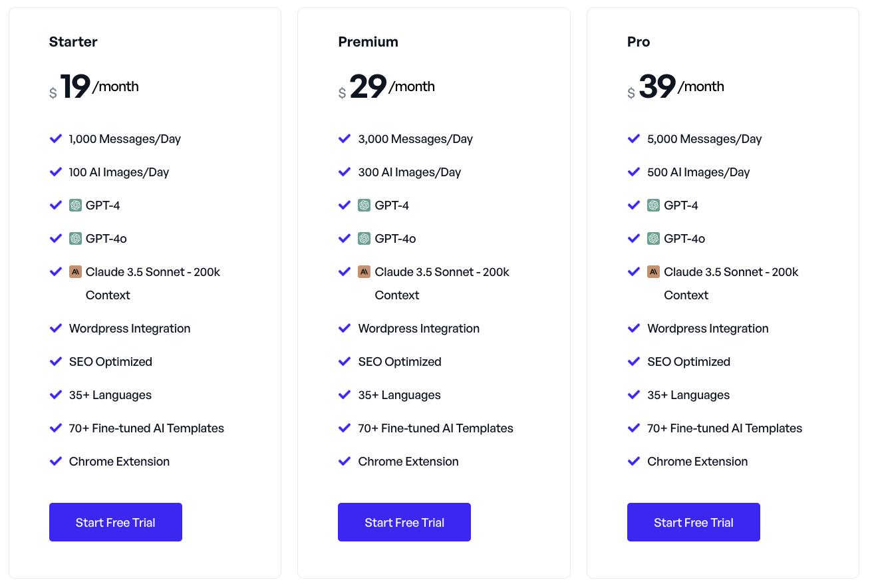This screenshot has width=870, height=588.
Task: Click the Premium plan title
Action: pos(368,42)
